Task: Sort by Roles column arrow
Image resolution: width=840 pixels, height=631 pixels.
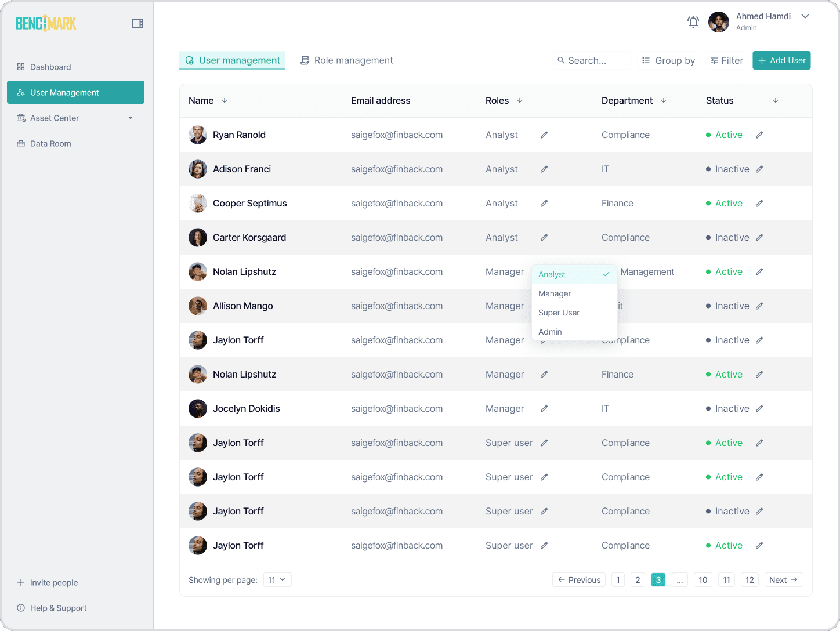Action: (x=520, y=100)
